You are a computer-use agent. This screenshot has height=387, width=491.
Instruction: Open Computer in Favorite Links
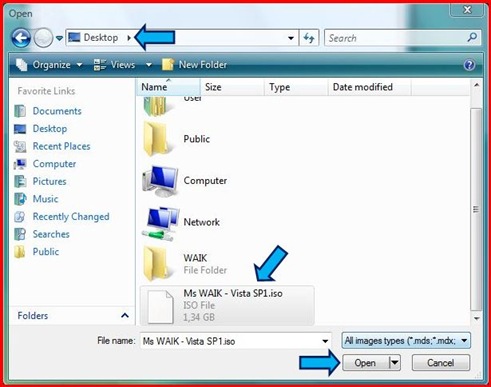pyautogui.click(x=54, y=164)
